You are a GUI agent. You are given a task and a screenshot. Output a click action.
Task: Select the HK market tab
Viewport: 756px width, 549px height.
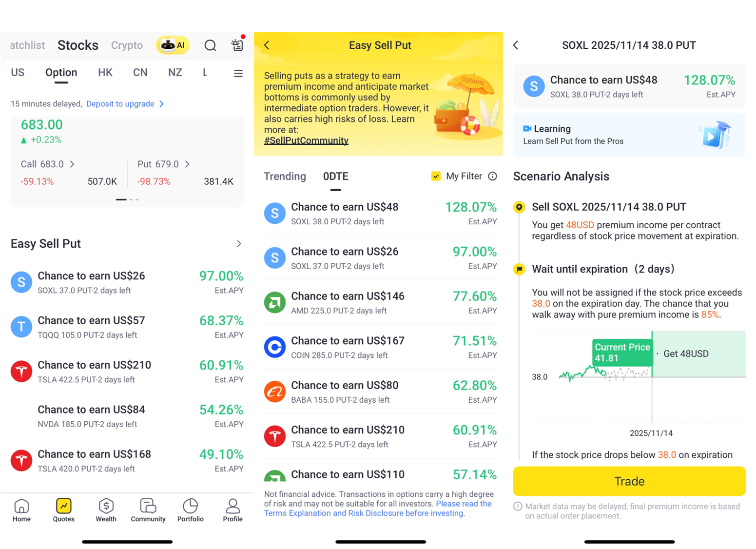[105, 73]
